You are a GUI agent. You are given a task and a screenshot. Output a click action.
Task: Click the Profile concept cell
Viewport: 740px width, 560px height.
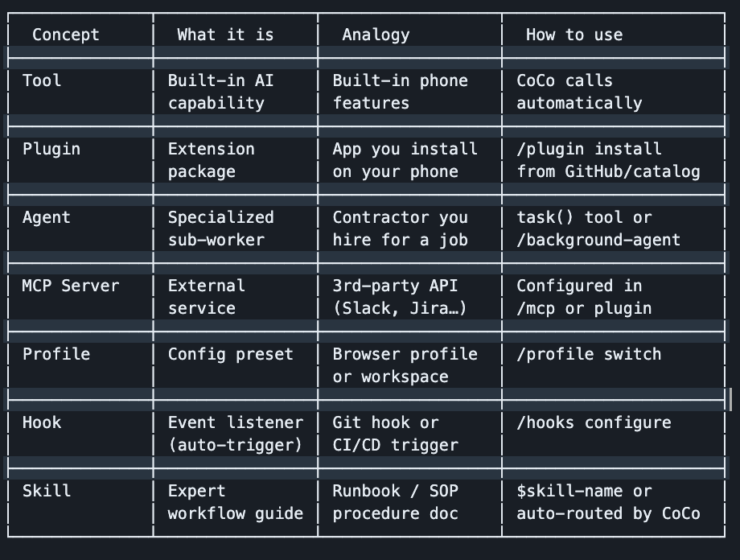56,354
